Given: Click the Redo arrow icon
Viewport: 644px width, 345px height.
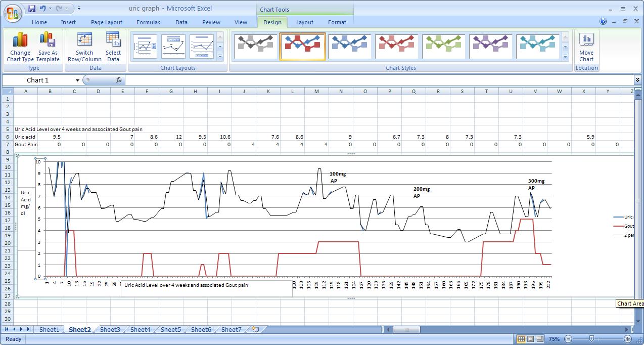Looking at the screenshot, I should coord(59,9).
